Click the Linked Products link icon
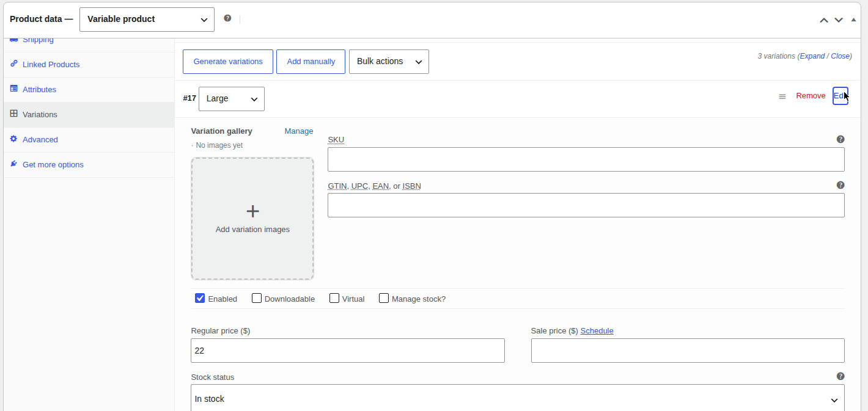The width and height of the screenshot is (868, 411). pyautogui.click(x=14, y=64)
